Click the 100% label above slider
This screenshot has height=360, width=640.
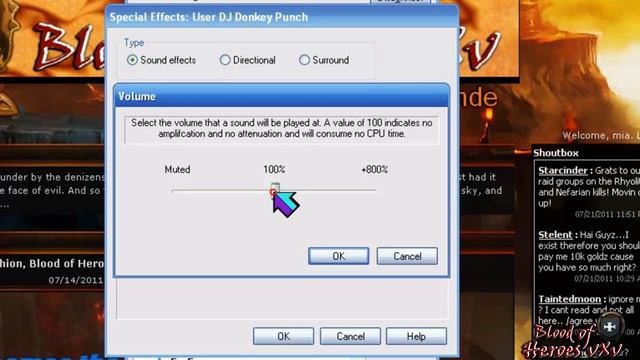pos(274,169)
